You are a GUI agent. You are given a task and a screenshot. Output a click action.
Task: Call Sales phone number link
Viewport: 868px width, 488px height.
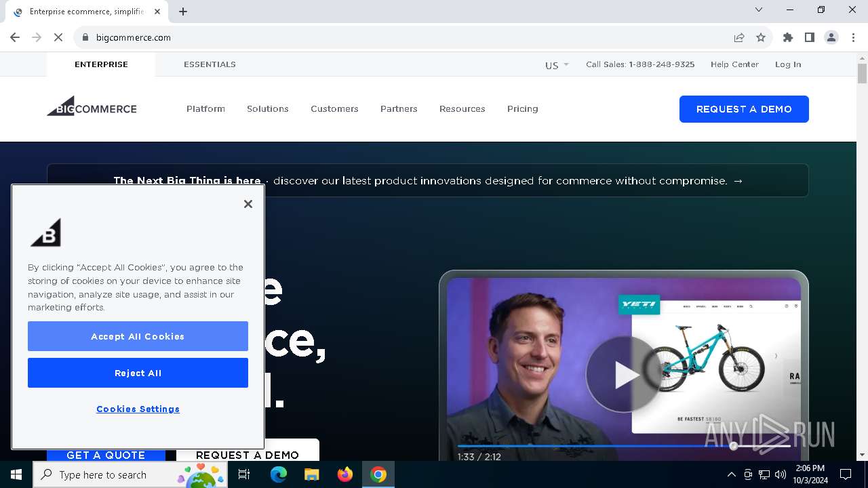[x=640, y=64]
